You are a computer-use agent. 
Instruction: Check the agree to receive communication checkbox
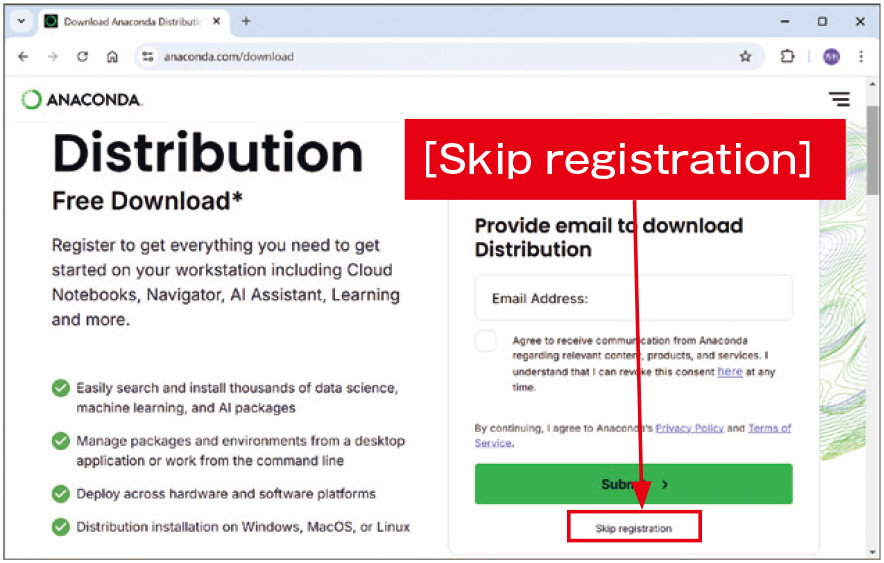coord(486,341)
